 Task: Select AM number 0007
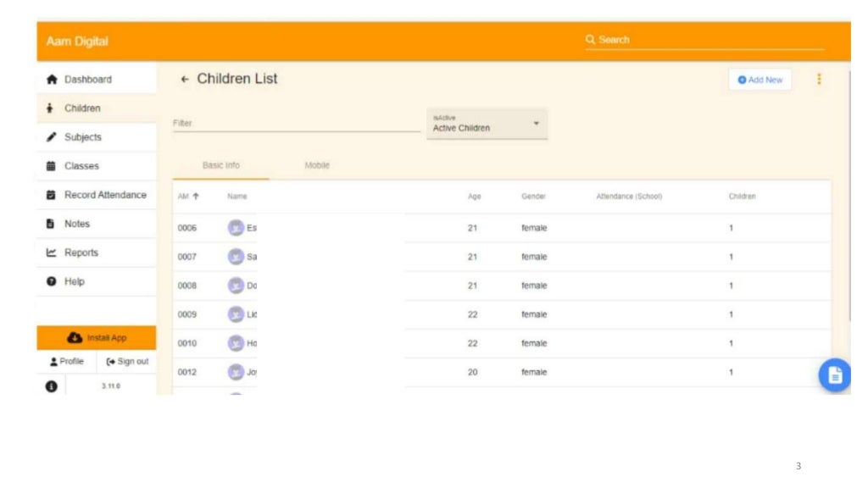click(x=187, y=257)
